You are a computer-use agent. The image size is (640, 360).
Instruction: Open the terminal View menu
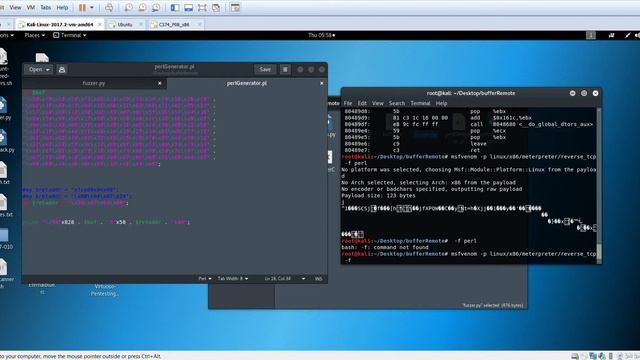(x=378, y=103)
